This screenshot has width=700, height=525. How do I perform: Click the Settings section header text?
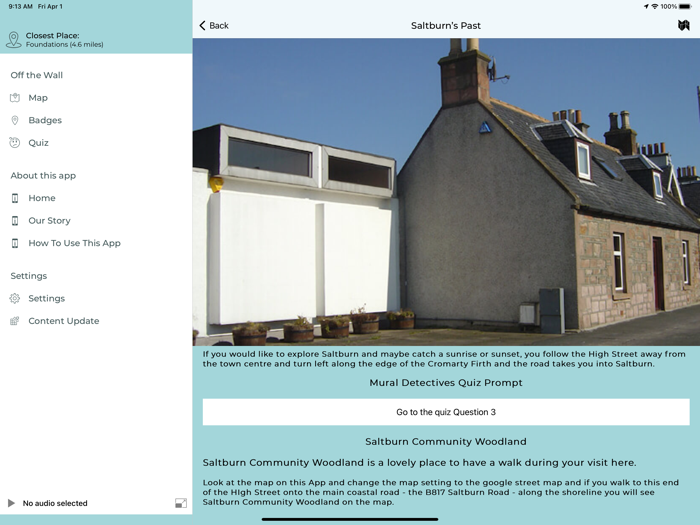click(29, 276)
